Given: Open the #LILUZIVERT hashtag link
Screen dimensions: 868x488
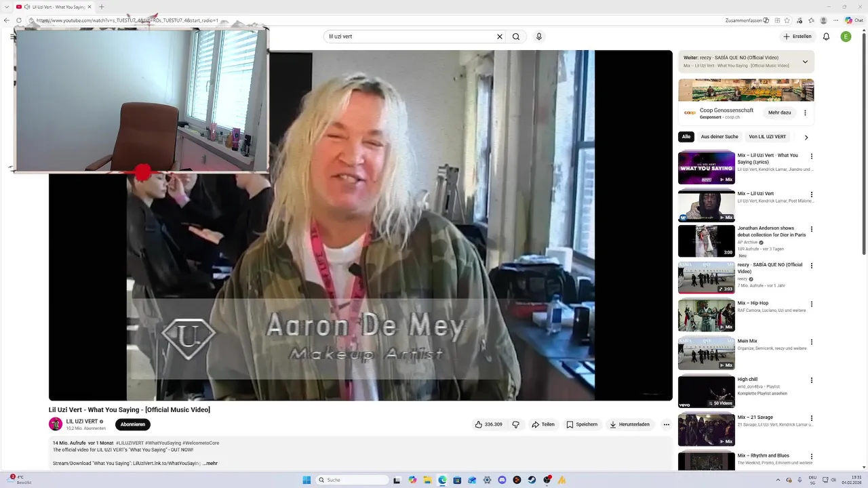Looking at the screenshot, I should (x=129, y=443).
